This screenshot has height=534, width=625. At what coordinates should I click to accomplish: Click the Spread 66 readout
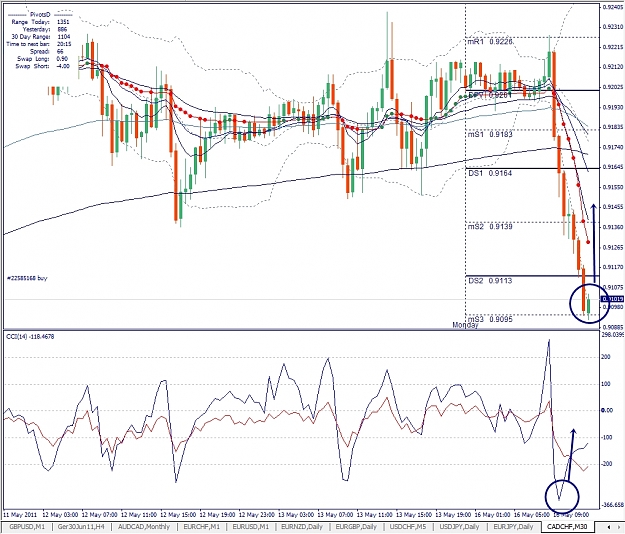click(x=47, y=51)
